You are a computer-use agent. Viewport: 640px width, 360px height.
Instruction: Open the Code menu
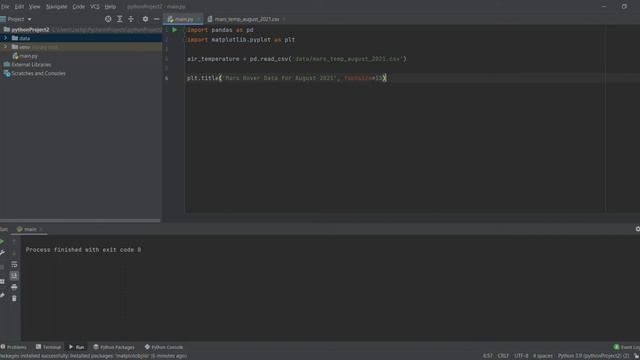(78, 7)
